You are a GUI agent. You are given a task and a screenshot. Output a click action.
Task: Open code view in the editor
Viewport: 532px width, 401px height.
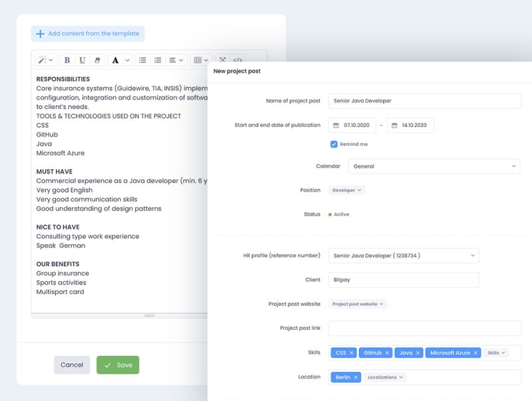237,60
